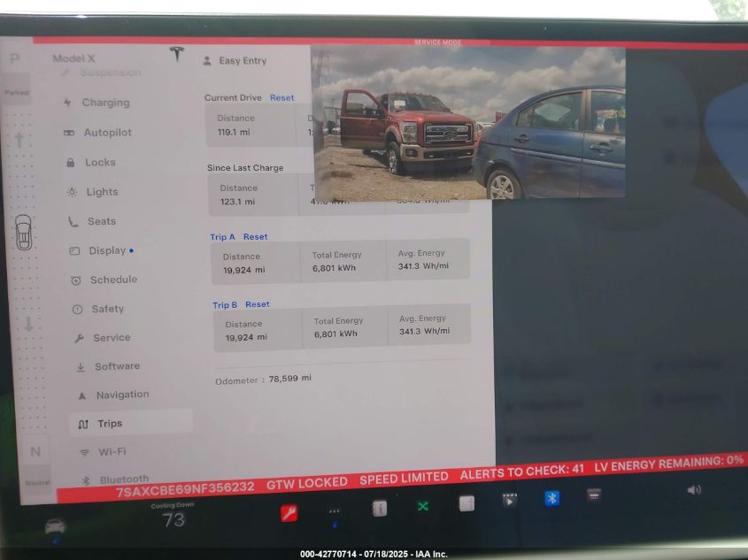The image size is (748, 560).
Task: Open the Charging settings menu
Action: click(105, 103)
